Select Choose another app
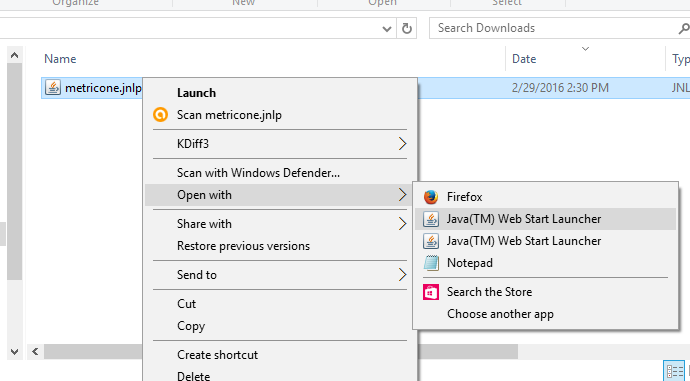The height and width of the screenshot is (381, 690). [x=545, y=314]
